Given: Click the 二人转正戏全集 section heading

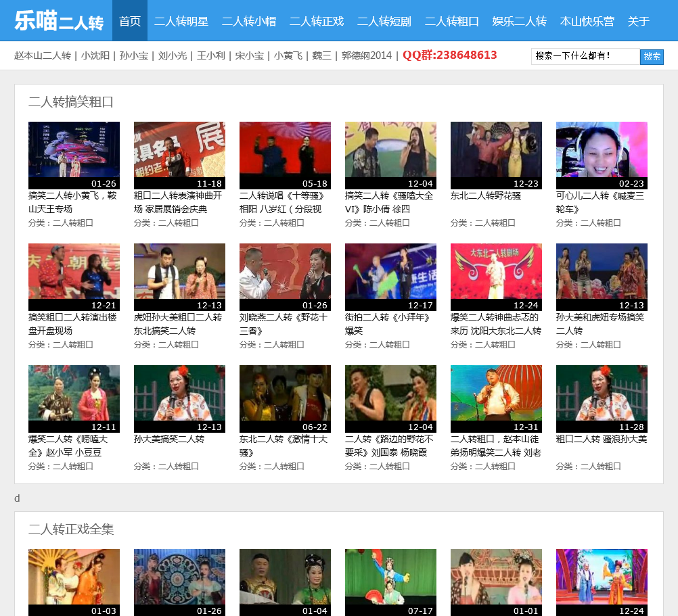Looking at the screenshot, I should coord(71,529).
